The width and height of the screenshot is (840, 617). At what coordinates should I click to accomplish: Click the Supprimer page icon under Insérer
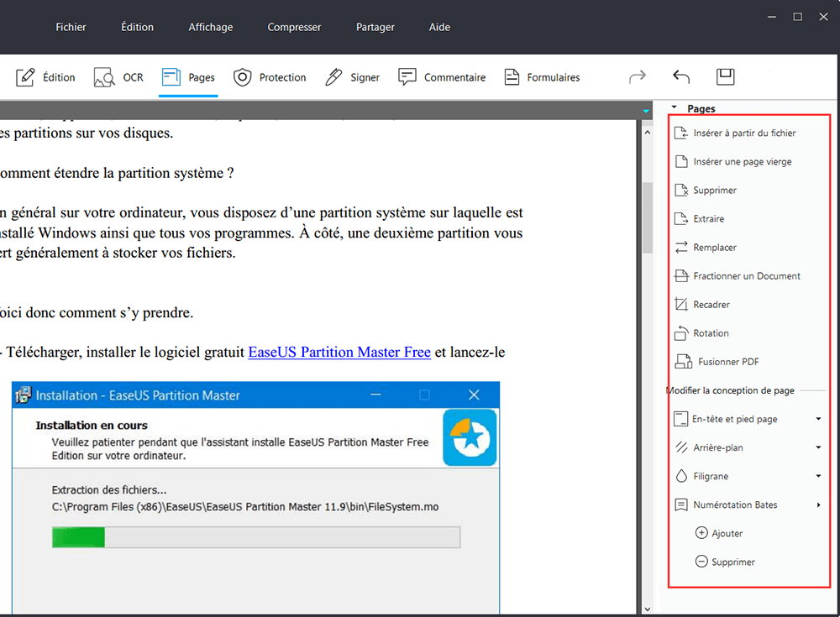[x=681, y=190]
